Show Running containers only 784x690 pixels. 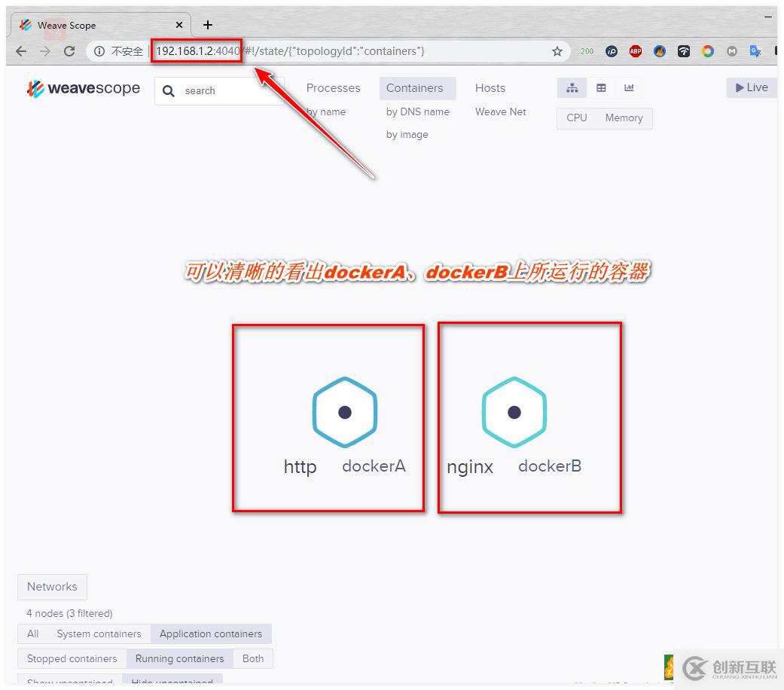point(179,659)
